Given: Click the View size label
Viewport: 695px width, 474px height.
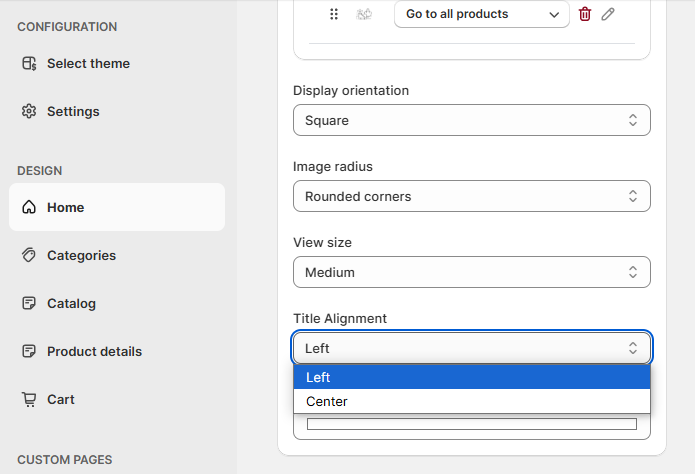Looking at the screenshot, I should point(322,243).
